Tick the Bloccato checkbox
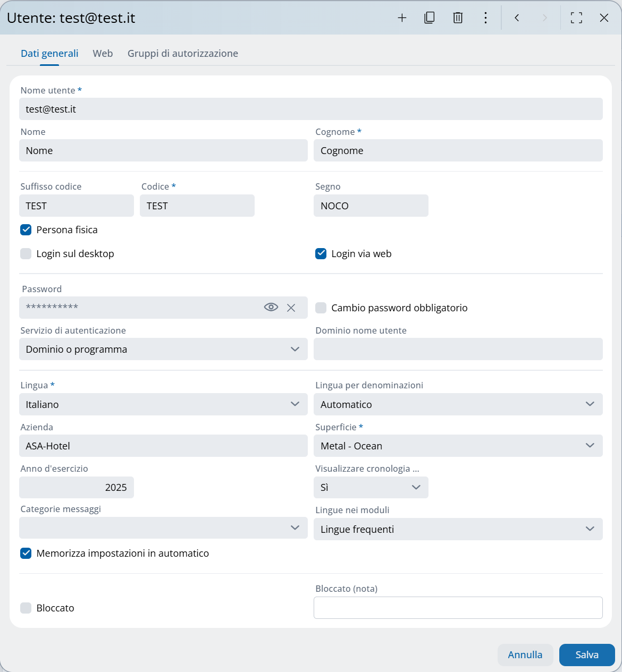 (26, 608)
